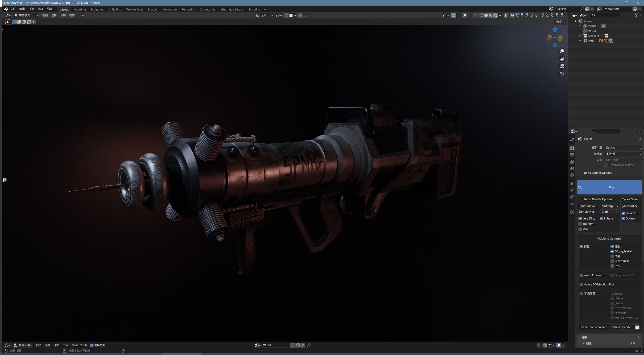644x355 pixels.
Task: Click Please specify for Scene Cache Folder
Action: pyautogui.click(x=622, y=327)
